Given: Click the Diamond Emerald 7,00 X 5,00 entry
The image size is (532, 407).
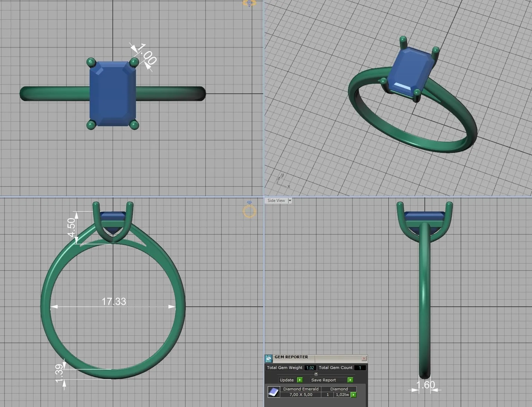Looking at the screenshot, I should [301, 392].
